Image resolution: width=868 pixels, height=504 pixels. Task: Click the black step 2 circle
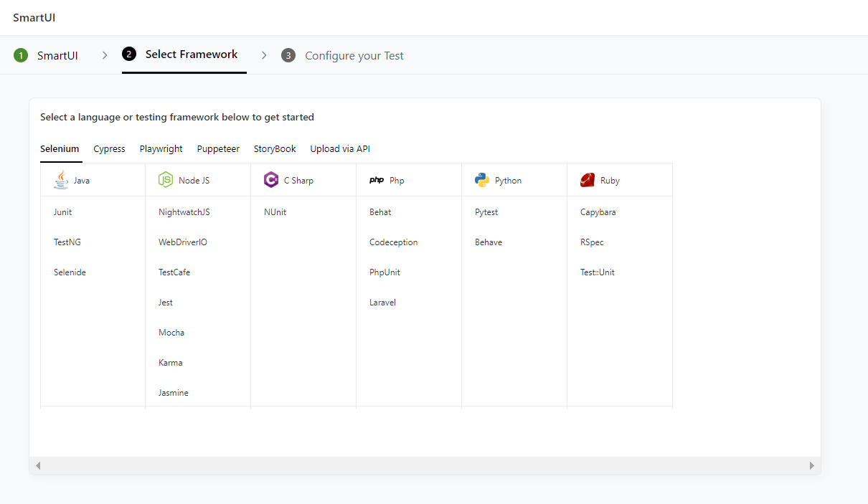pos(129,54)
